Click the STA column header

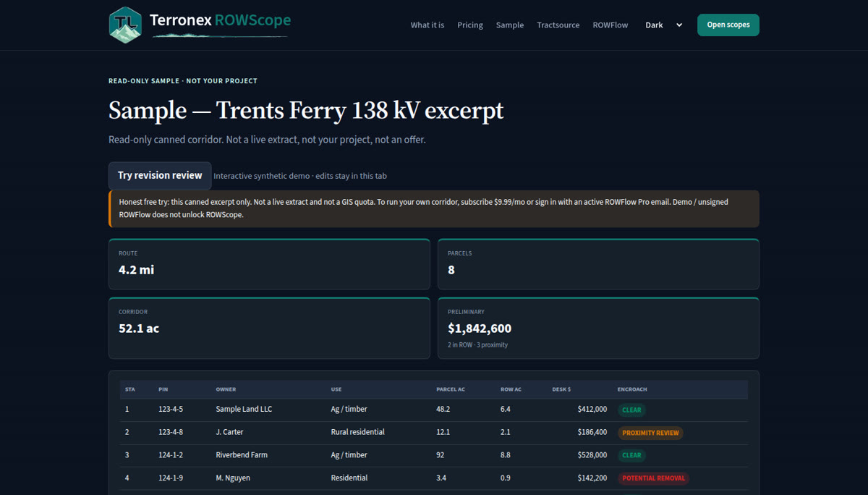coord(130,389)
